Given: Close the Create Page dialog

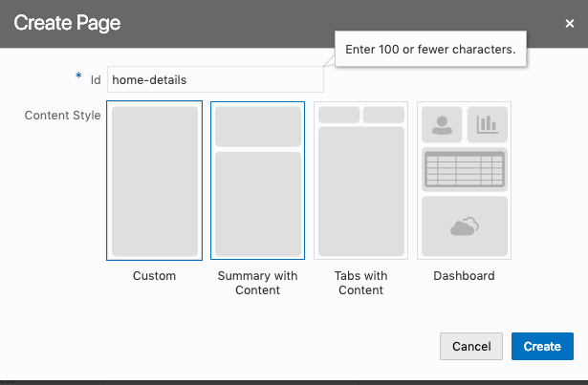Looking at the screenshot, I should (570, 23).
